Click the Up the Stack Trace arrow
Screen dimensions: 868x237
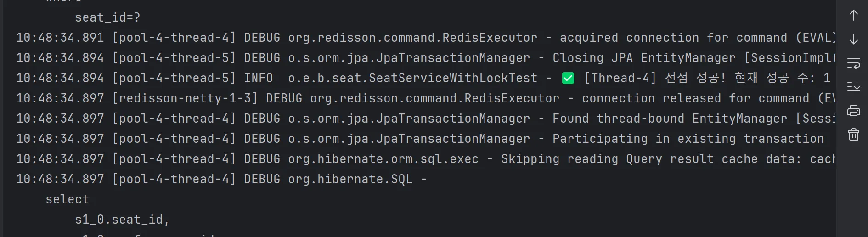853,16
